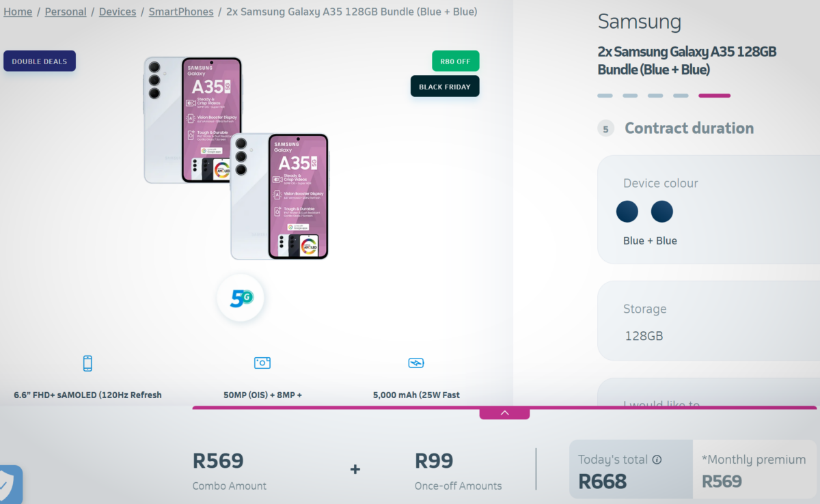Image resolution: width=820 pixels, height=504 pixels.
Task: Click the battery spec icon
Action: (x=416, y=363)
